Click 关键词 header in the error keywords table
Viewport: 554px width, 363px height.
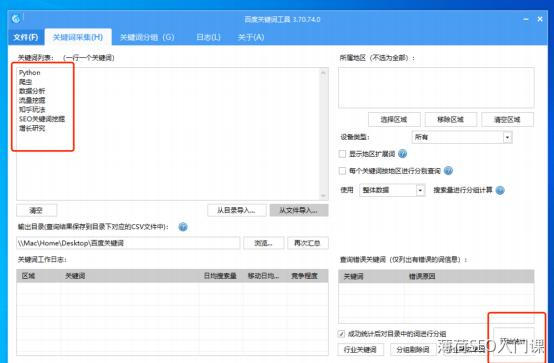pyautogui.click(x=371, y=276)
